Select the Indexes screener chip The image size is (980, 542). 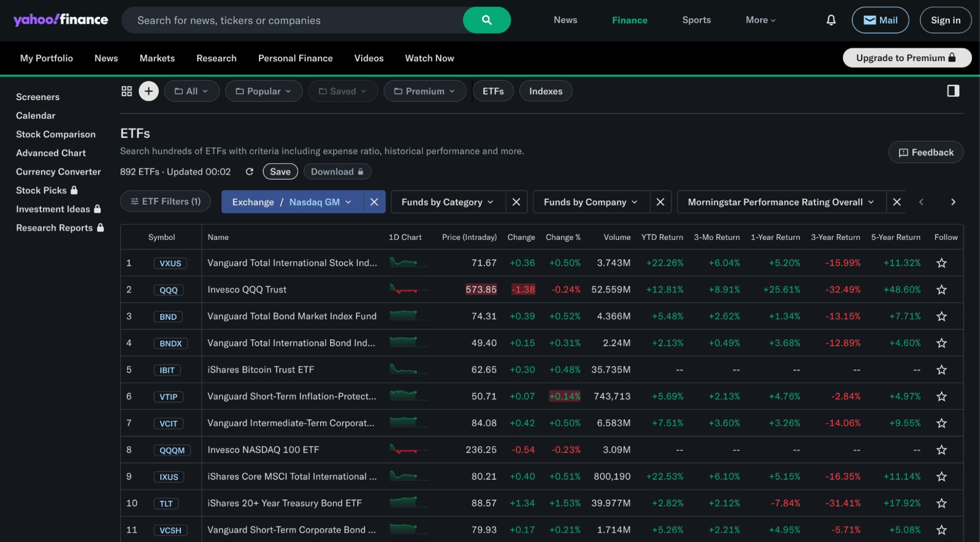click(546, 91)
